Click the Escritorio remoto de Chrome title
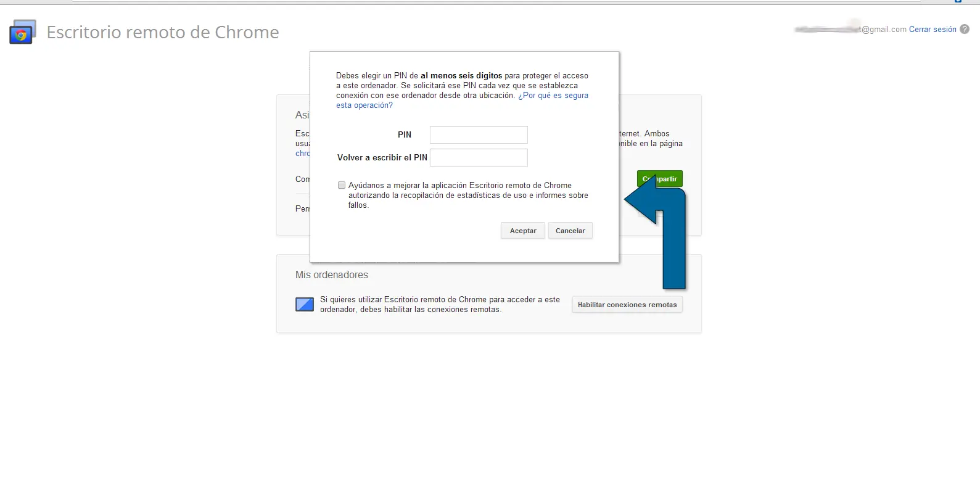The height and width of the screenshot is (491, 980). coord(163,32)
